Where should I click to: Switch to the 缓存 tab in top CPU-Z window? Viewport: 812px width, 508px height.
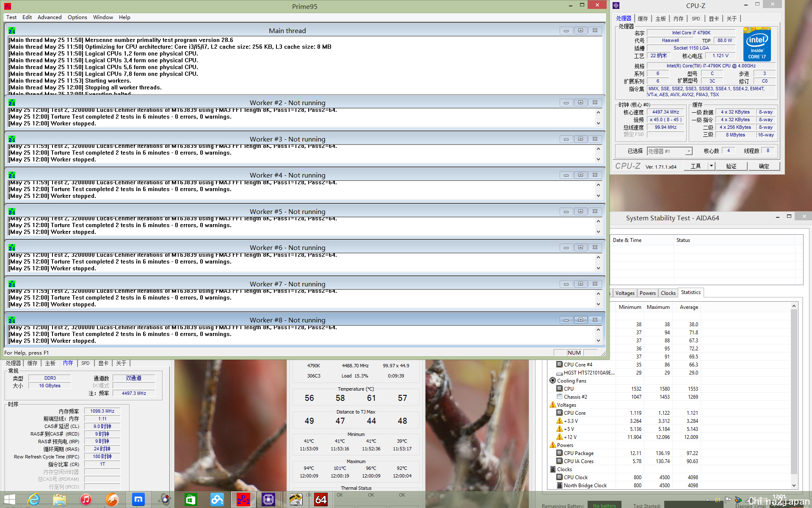point(643,19)
